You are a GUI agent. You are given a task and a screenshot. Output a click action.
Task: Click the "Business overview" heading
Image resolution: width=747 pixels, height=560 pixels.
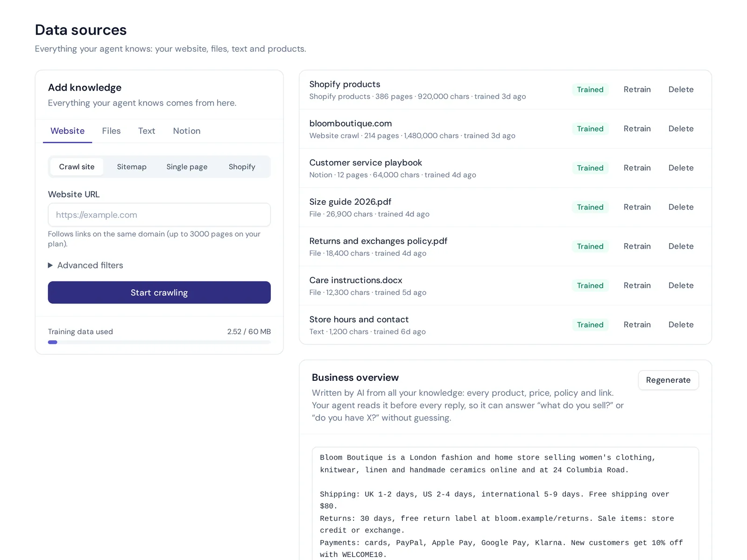click(x=355, y=378)
